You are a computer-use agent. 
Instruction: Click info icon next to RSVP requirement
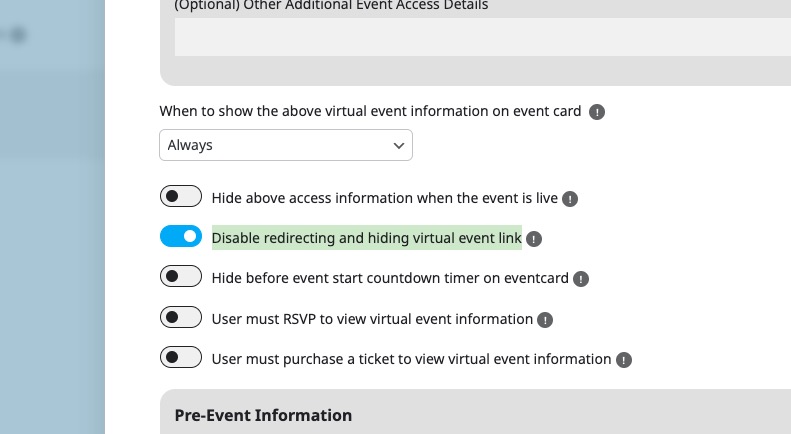click(545, 320)
